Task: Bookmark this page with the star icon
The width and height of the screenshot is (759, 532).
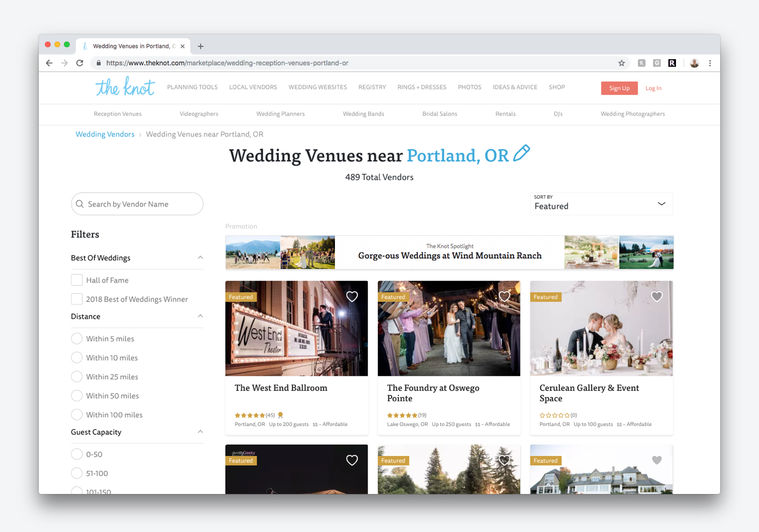Action: tap(621, 63)
